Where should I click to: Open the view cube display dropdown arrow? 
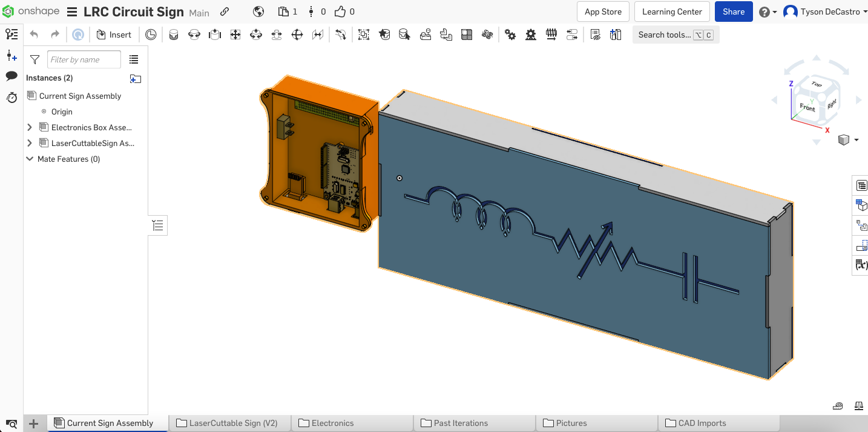click(x=856, y=140)
